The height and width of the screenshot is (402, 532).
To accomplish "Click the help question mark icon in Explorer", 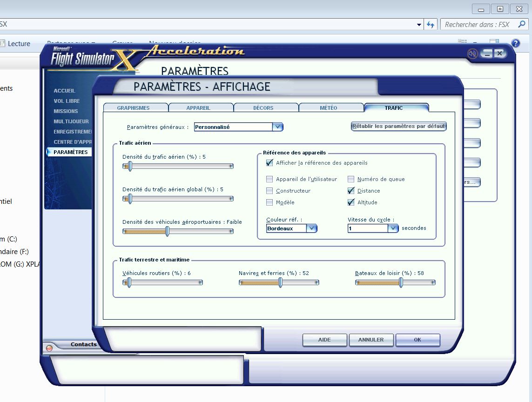I will [515, 43].
